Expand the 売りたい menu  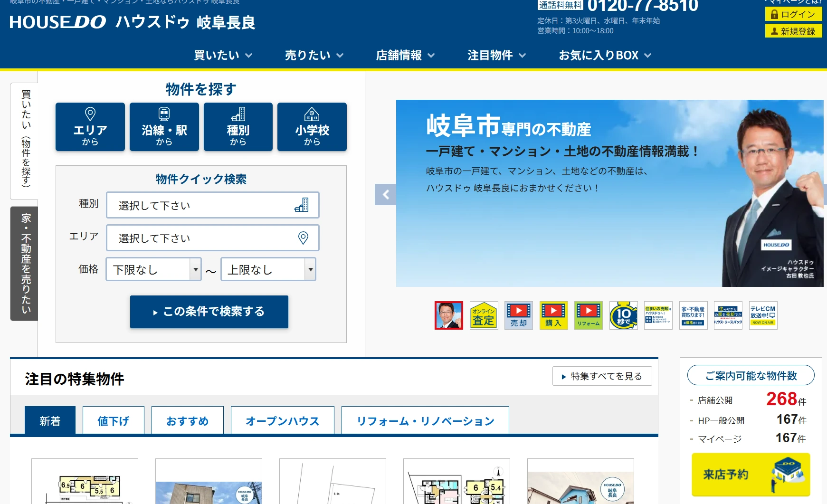click(314, 56)
